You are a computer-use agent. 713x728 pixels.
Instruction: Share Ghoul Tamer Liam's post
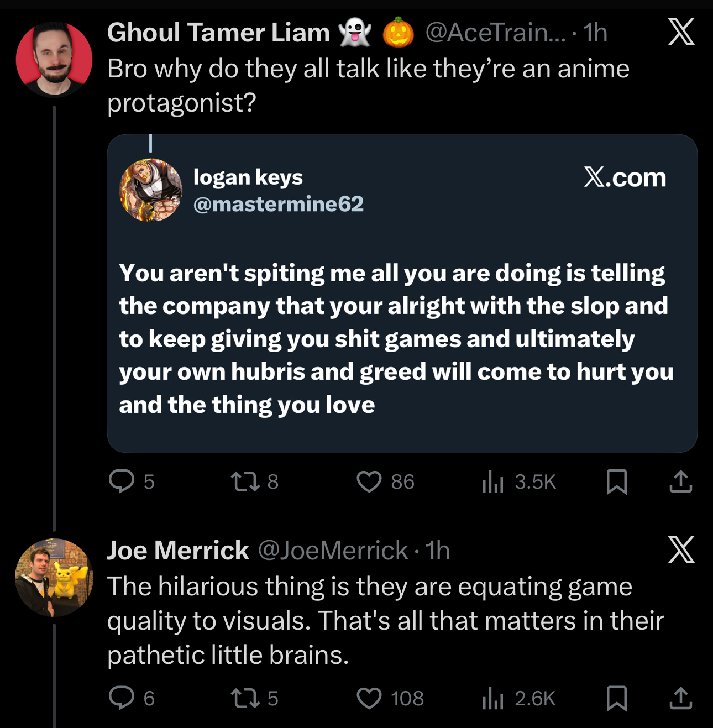[680, 481]
